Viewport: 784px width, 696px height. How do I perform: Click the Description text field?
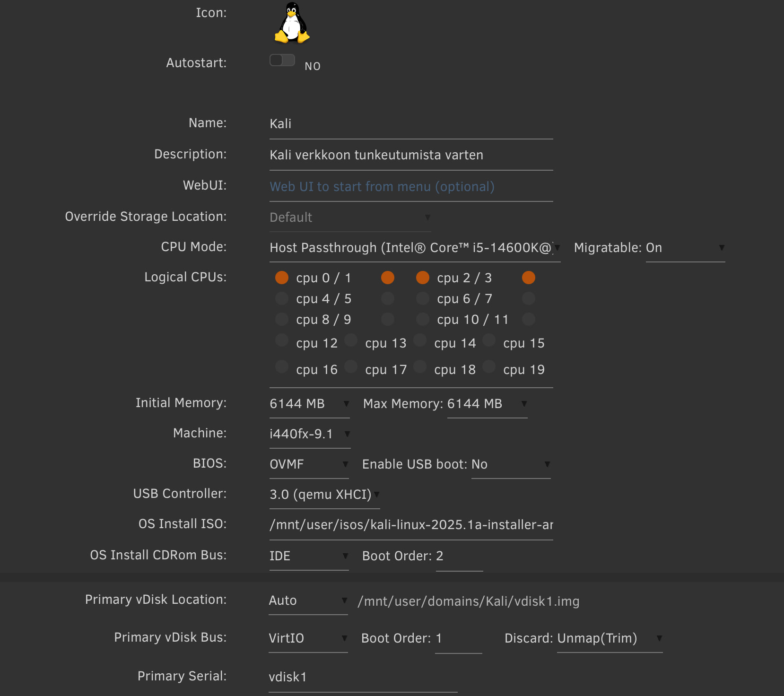410,155
